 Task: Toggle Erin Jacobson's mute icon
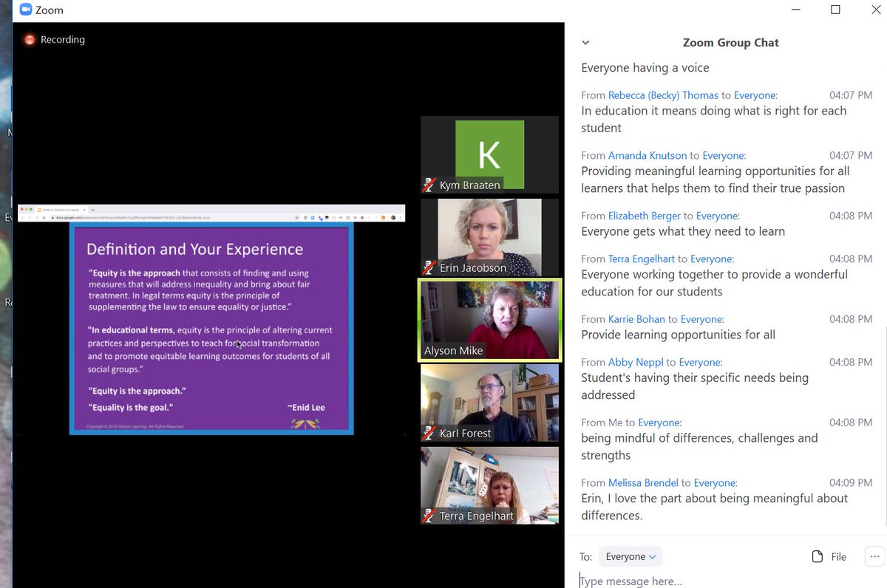coord(429,268)
